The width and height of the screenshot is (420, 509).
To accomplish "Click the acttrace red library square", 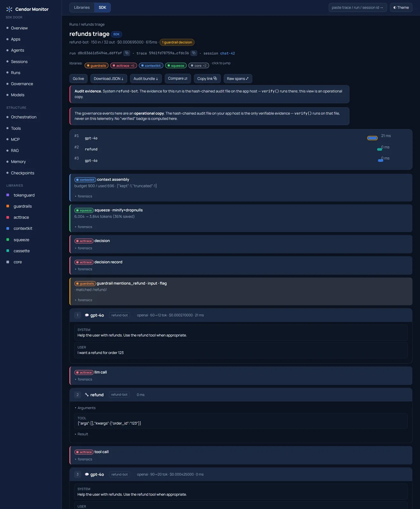I will [8, 217].
